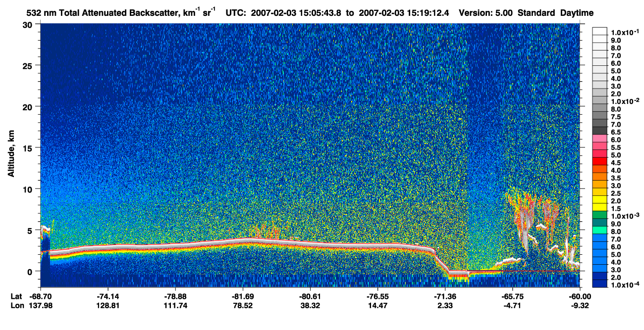Viewport: 644px width, 330px height.
Task: Click the latitude value "-80.61"
Action: (310, 296)
